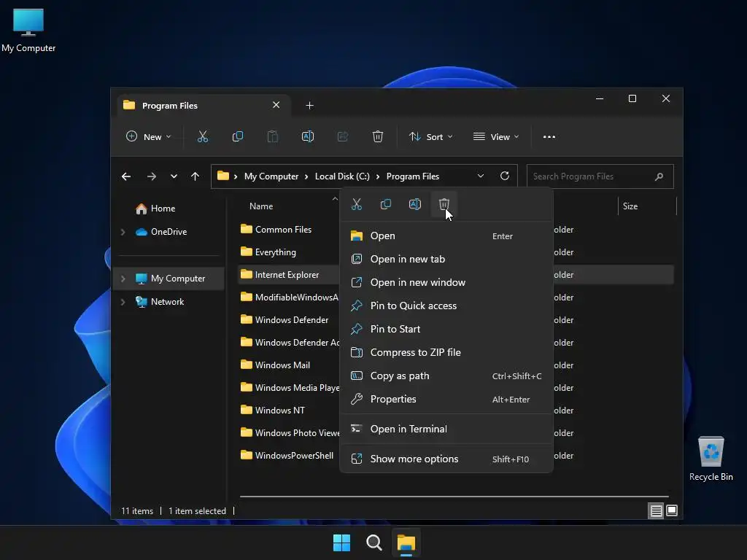Click the Rename icon in the main toolbar
Image resolution: width=747 pixels, height=560 pixels.
click(308, 136)
